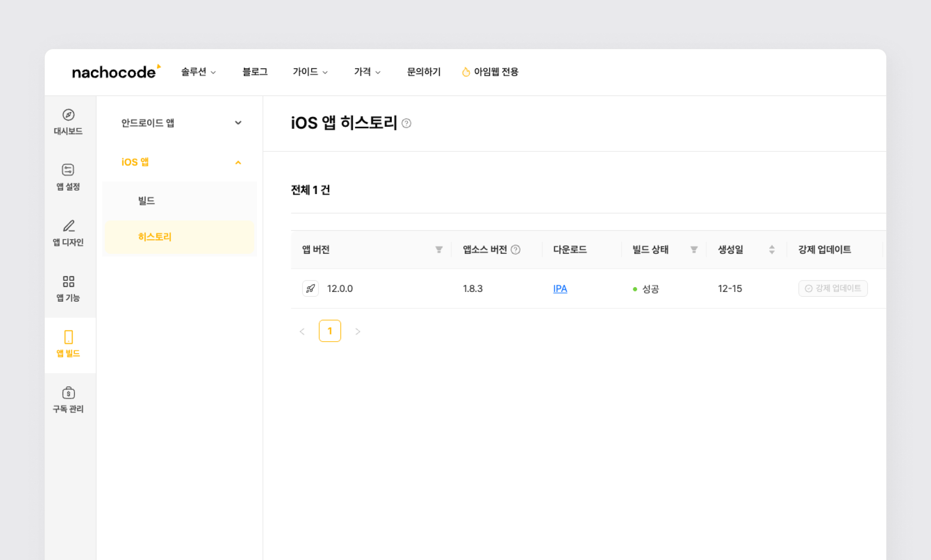931x560 pixels.
Task: Select the App Build phone icon
Action: [68, 337]
